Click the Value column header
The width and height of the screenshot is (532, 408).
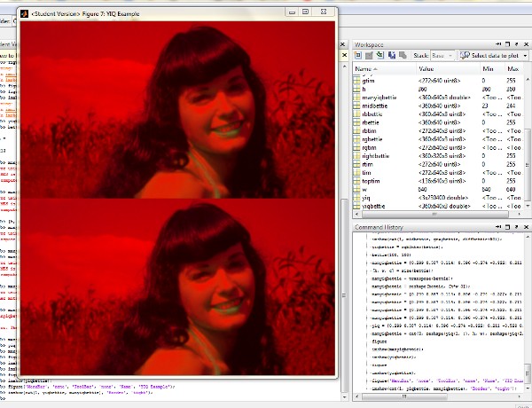point(448,69)
